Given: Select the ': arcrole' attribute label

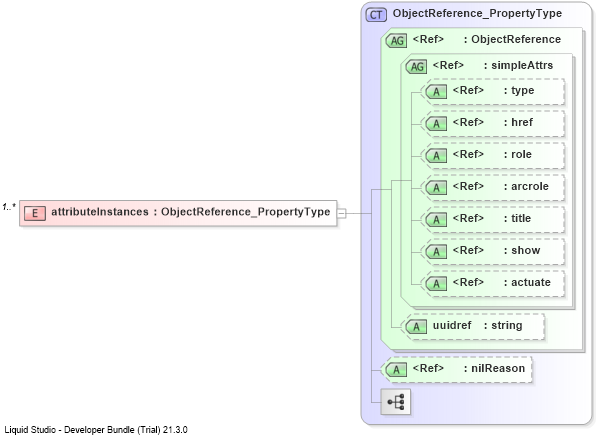Looking at the screenshot, I should tap(526, 186).
